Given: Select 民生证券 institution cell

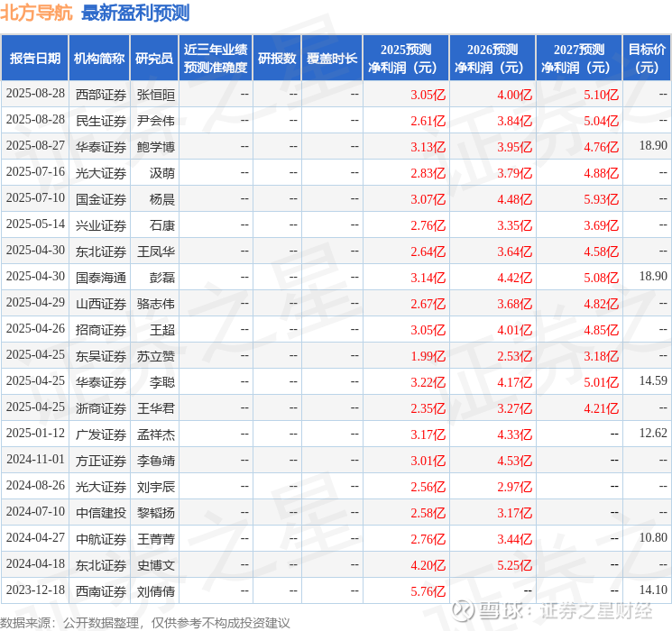Looking at the screenshot, I should (101, 121).
